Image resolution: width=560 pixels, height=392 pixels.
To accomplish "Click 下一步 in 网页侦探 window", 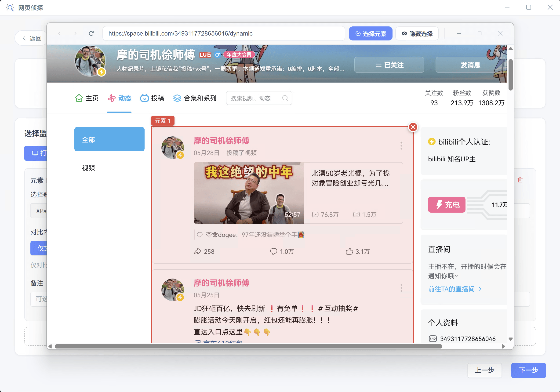I will tap(528, 370).
